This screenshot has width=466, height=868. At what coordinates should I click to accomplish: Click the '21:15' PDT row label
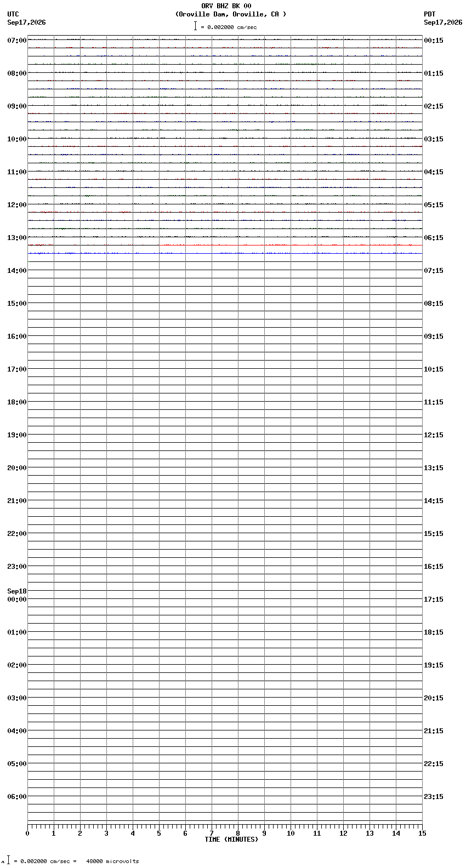point(434,731)
